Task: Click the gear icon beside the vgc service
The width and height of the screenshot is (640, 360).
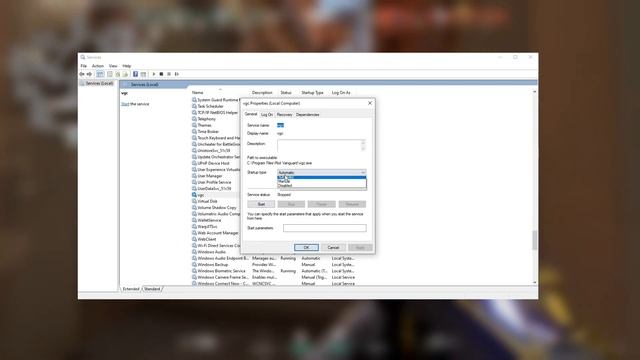Action: (194, 195)
